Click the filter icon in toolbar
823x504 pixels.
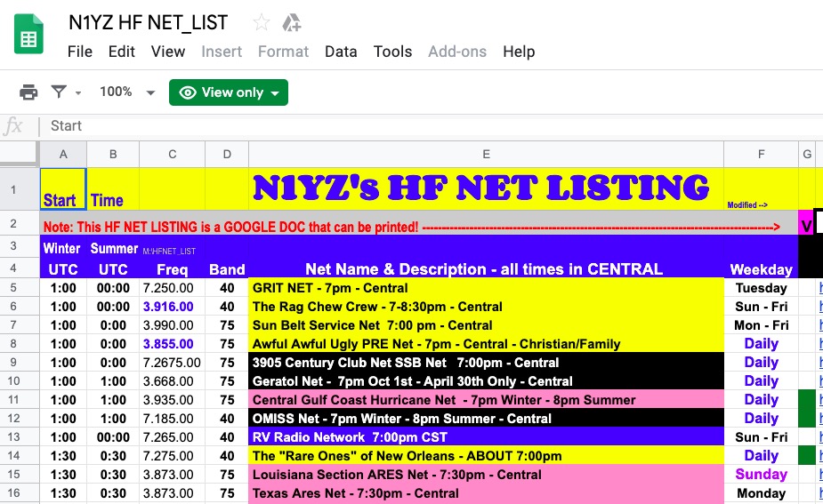59,92
